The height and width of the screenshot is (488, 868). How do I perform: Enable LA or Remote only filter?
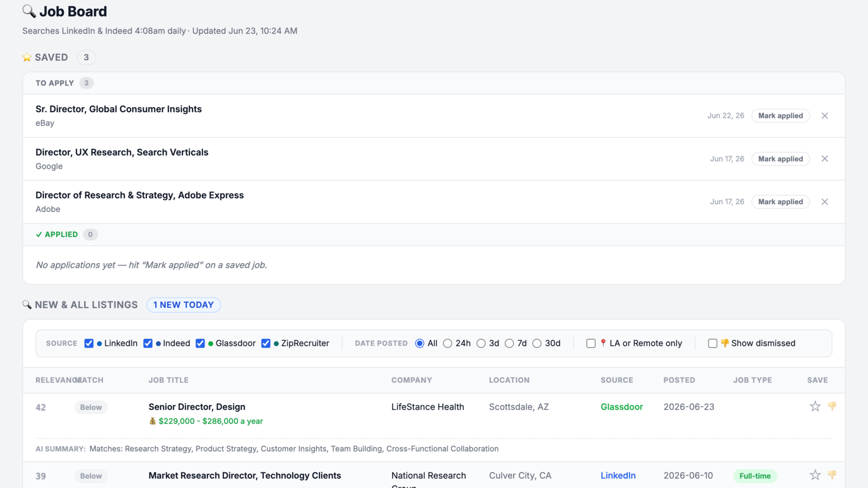click(591, 343)
